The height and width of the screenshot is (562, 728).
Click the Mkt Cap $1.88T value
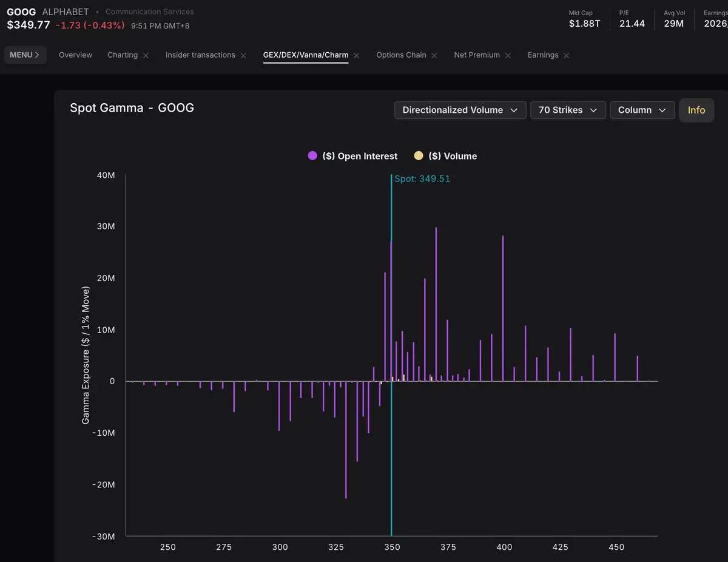pyautogui.click(x=584, y=24)
